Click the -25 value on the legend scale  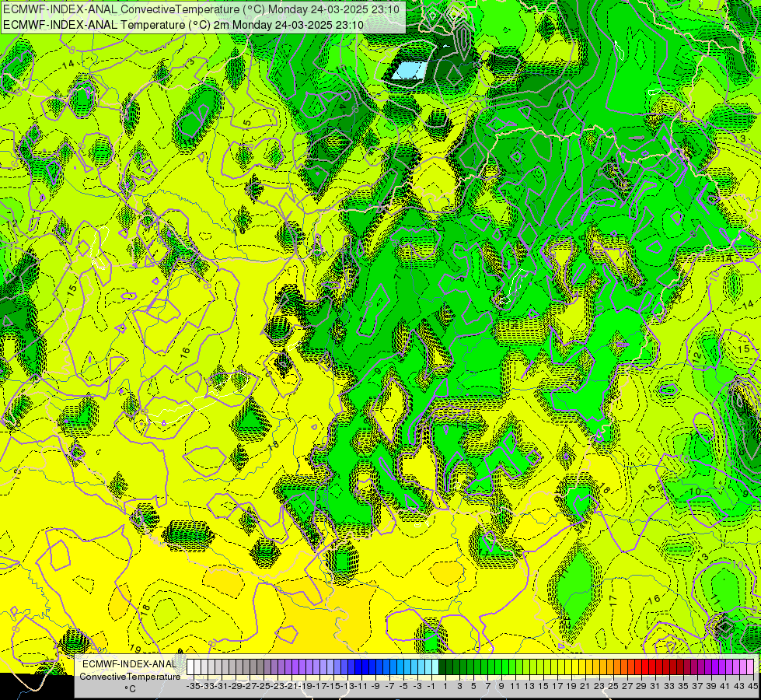point(263,686)
